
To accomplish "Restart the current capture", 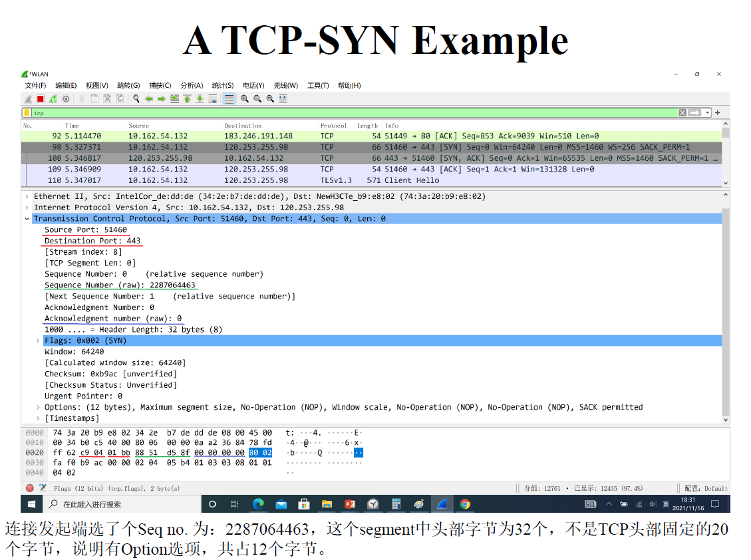I will pyautogui.click(x=53, y=98).
